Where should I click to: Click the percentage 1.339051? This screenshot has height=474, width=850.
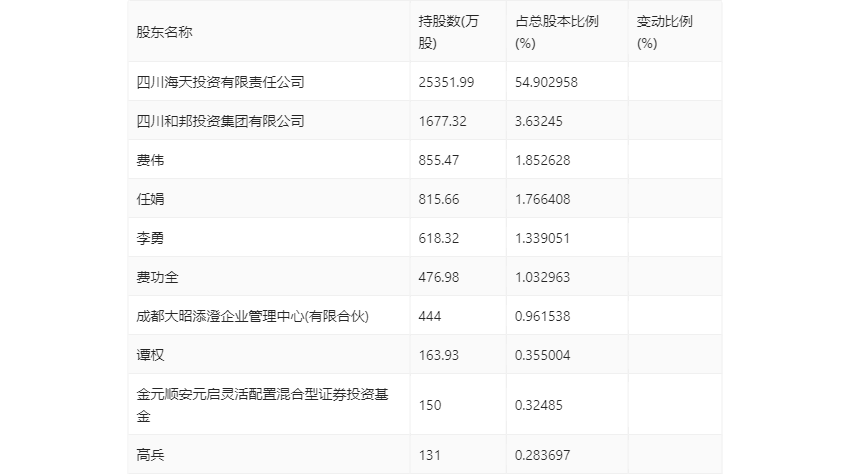click(x=543, y=238)
